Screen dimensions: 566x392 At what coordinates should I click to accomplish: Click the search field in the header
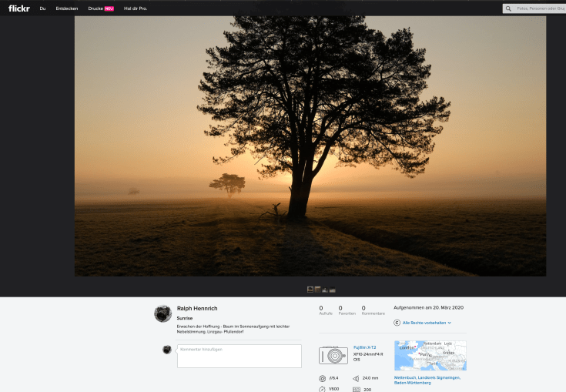click(x=539, y=8)
